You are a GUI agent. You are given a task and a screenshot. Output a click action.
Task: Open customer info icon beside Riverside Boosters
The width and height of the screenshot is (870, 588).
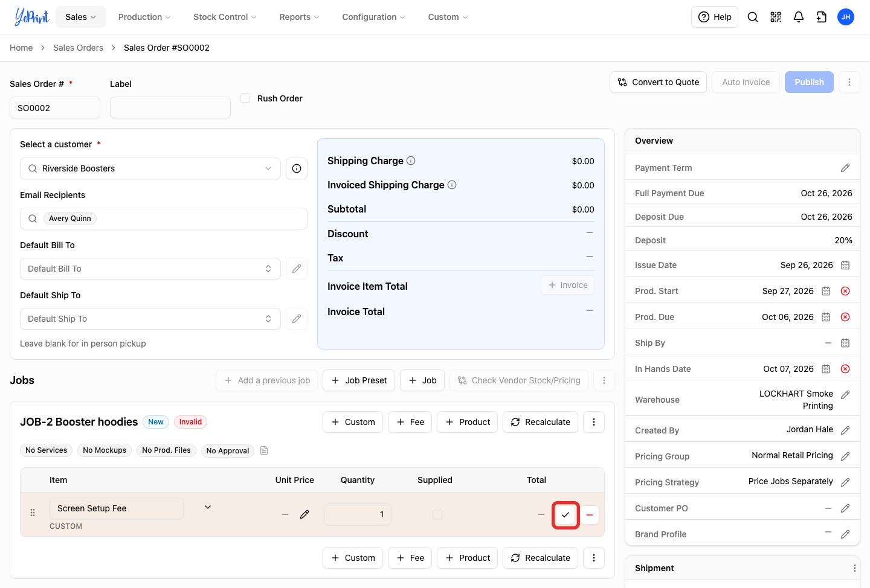point(297,168)
